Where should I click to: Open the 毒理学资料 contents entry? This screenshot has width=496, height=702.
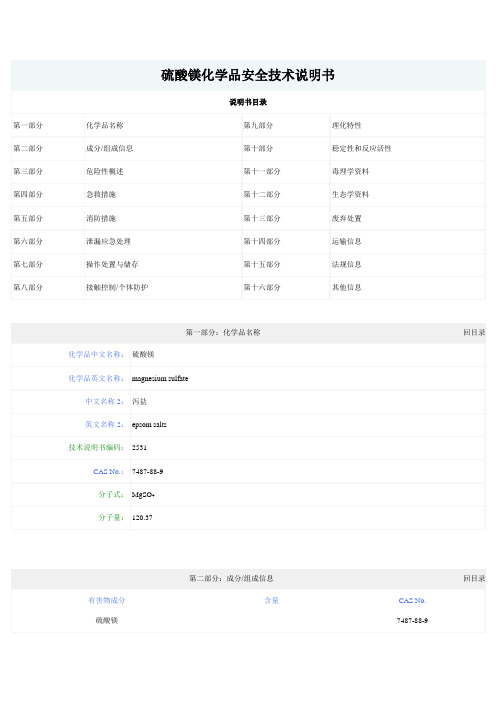click(351, 171)
